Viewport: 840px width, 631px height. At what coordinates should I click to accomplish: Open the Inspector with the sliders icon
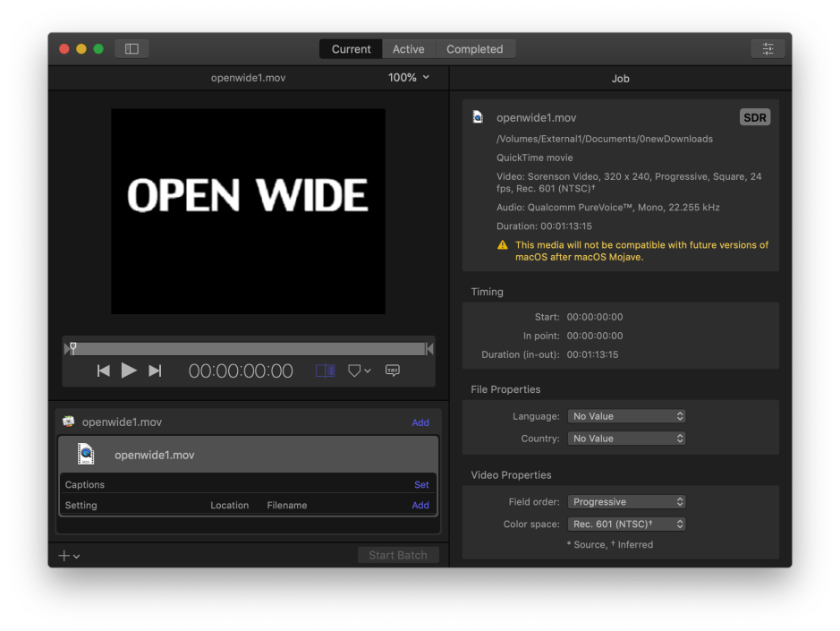point(768,48)
